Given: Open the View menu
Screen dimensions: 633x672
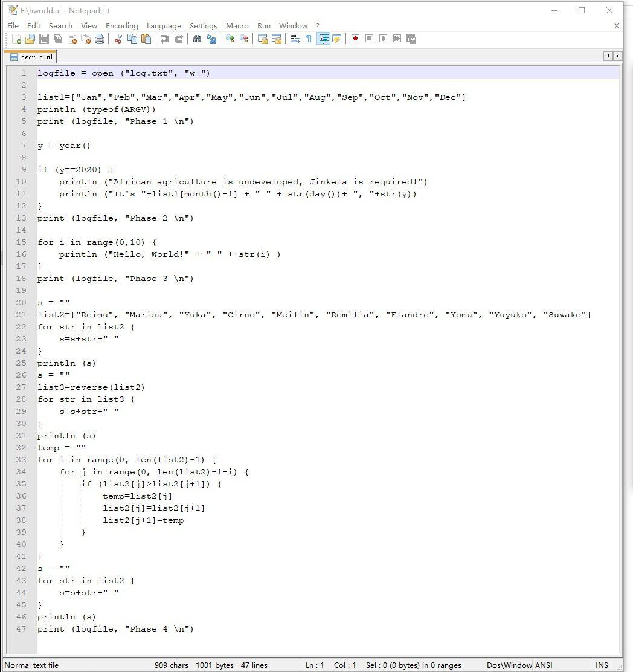Looking at the screenshot, I should [x=89, y=26].
